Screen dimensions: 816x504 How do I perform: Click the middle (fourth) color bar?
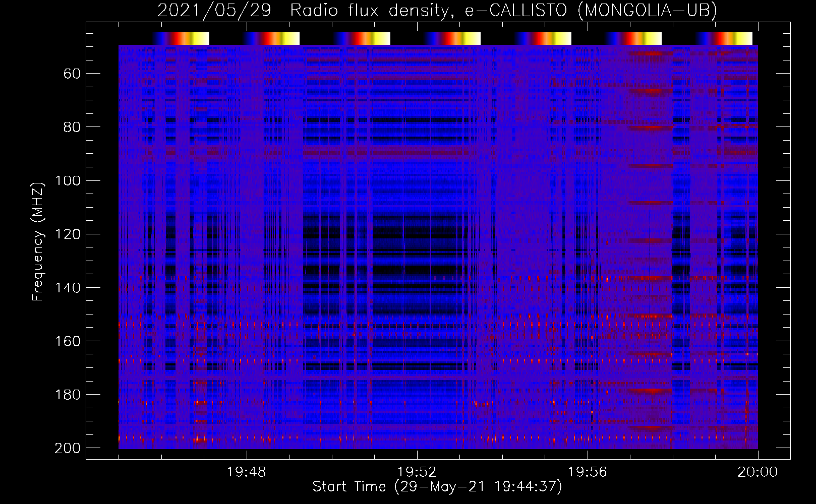pos(453,38)
